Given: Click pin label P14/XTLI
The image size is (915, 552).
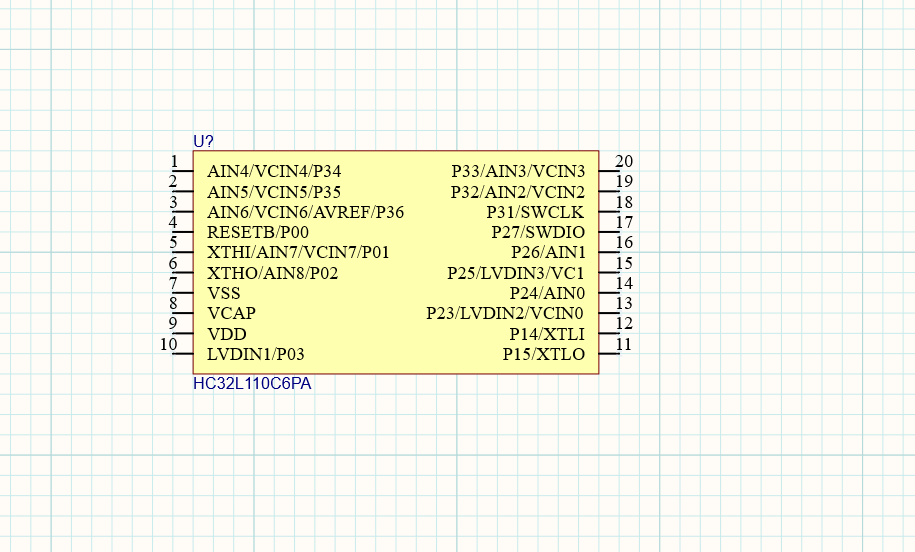Looking at the screenshot, I should point(547,334).
